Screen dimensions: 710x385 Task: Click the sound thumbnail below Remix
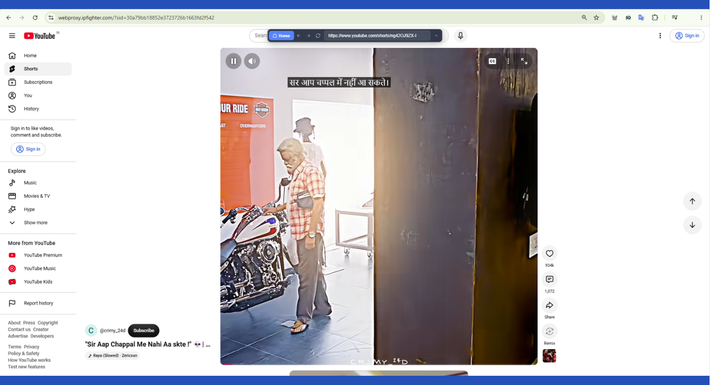(549, 356)
